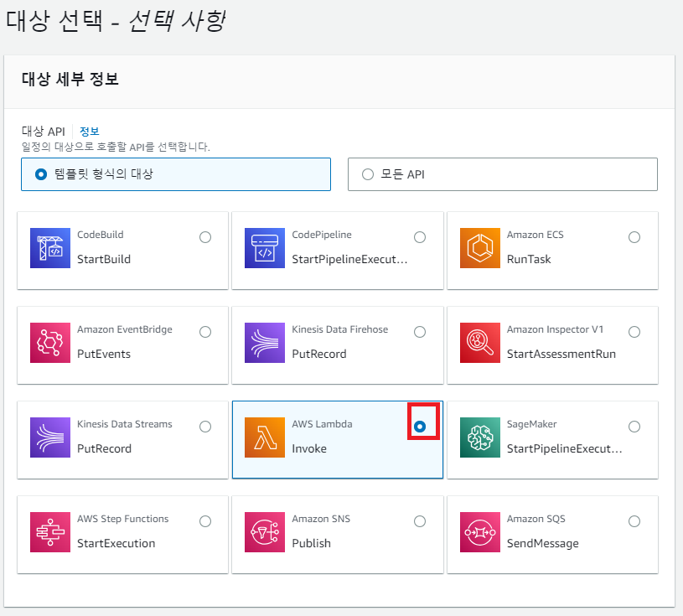Click the Amazon SQS icon
The image size is (683, 616).
[480, 532]
